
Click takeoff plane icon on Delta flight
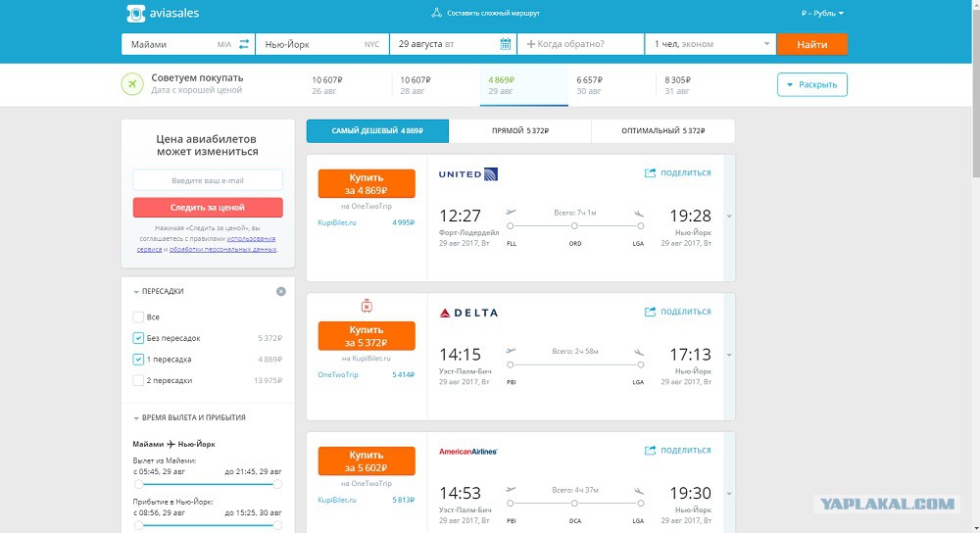[x=511, y=351]
